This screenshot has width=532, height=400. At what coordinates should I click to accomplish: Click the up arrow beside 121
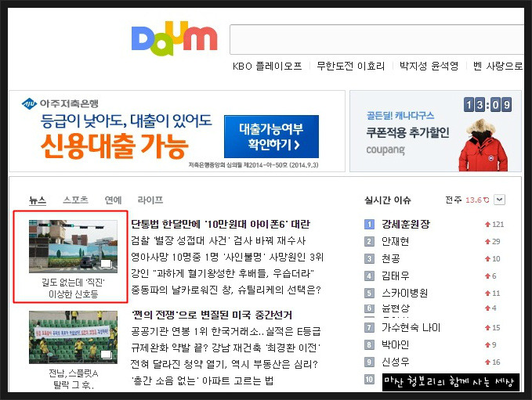[x=487, y=224]
